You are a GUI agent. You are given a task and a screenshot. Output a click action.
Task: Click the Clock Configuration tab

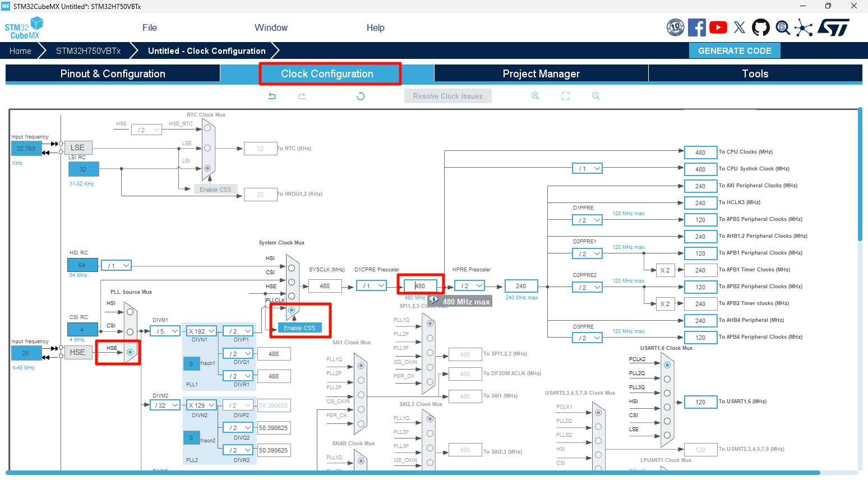[x=327, y=74]
